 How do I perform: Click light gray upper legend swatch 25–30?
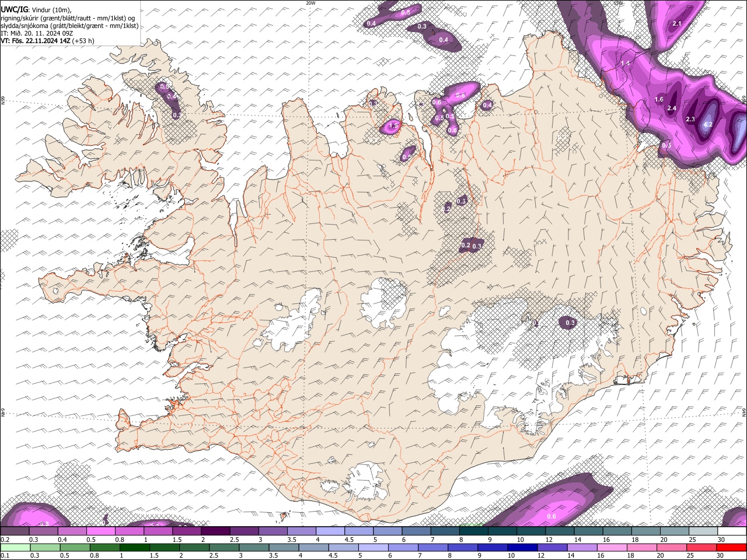[x=702, y=531]
